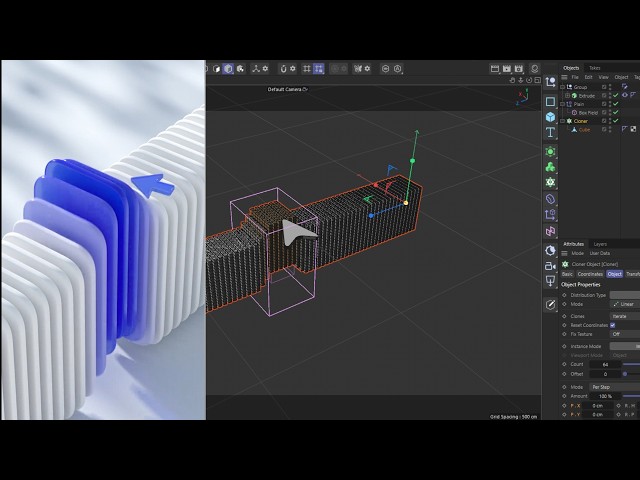Open the Edit Render Settings icon
640x480 pixels.
[x=519, y=69]
